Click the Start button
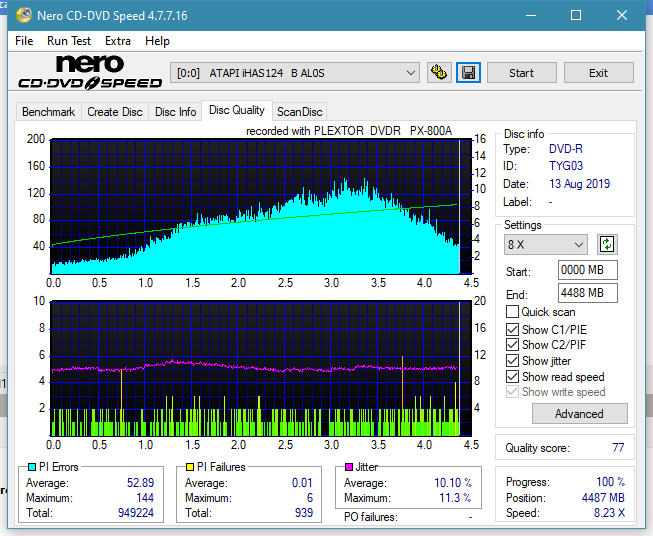The image size is (653, 536). pyautogui.click(x=521, y=73)
